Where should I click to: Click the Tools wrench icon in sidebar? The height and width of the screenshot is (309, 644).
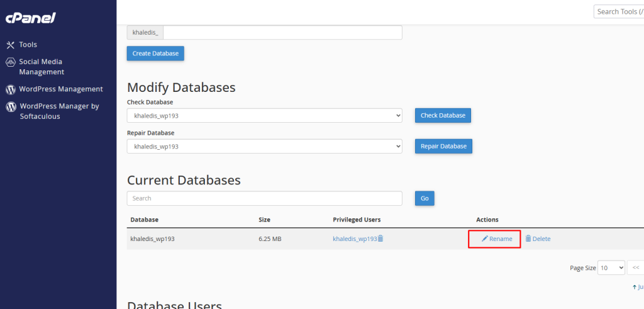point(10,45)
